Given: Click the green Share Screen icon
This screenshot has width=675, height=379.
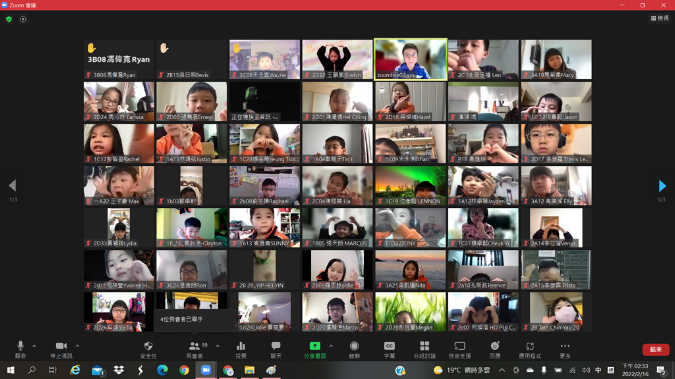Looking at the screenshot, I should [315, 346].
